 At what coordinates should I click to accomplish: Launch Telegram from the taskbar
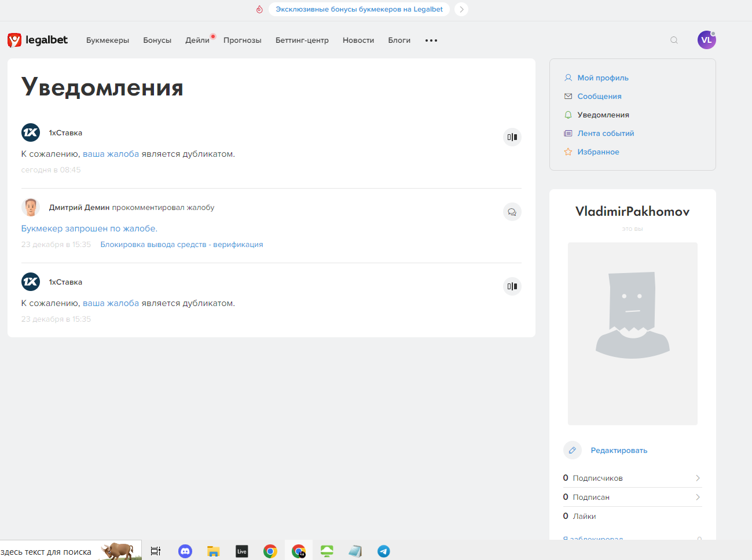(383, 551)
